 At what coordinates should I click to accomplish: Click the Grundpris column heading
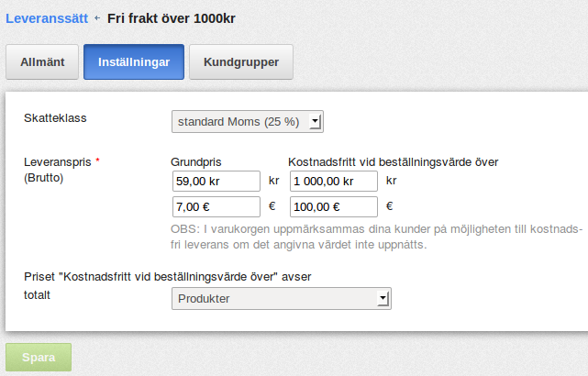[196, 162]
